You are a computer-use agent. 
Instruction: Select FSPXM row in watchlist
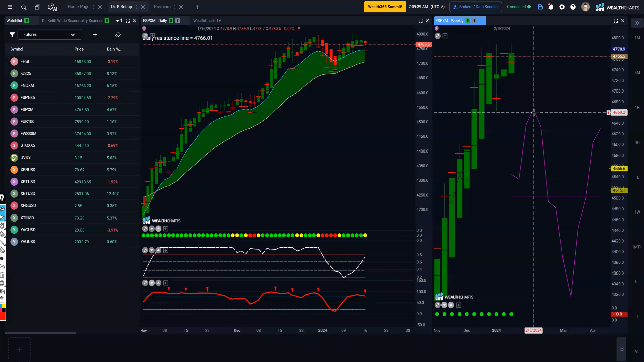72,110
